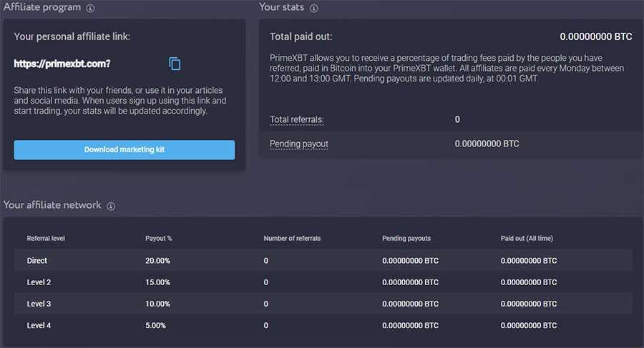Show info for Your affiliate network
The width and height of the screenshot is (644, 348).
click(111, 206)
